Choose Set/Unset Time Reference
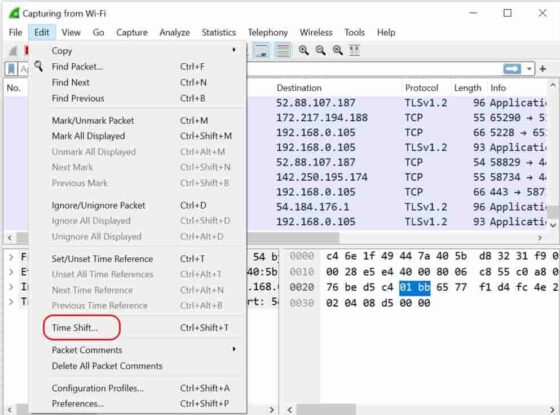The width and height of the screenshot is (560, 415). click(x=138, y=259)
